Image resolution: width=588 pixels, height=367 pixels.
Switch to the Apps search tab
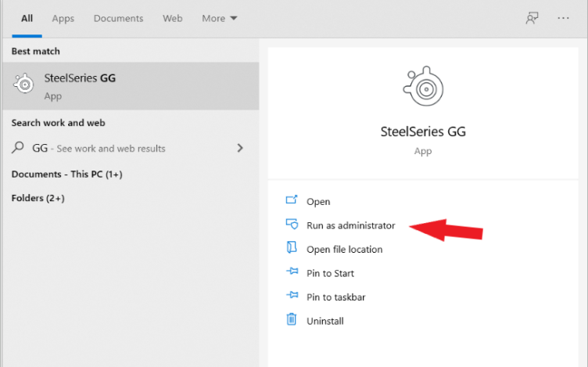click(x=63, y=18)
